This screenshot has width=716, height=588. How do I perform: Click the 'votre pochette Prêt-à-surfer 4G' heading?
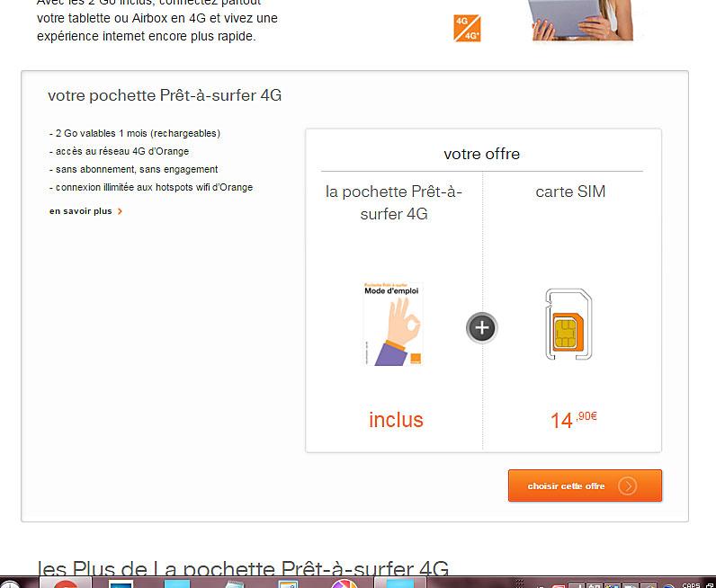(x=165, y=95)
